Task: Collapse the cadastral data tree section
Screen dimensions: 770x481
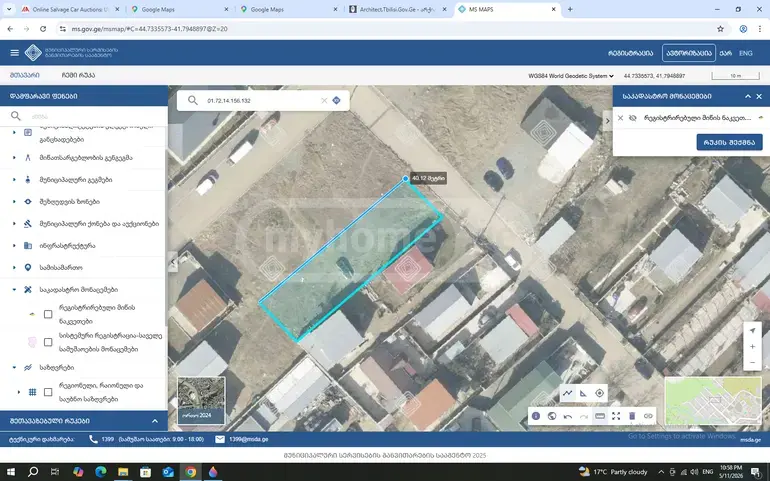Action: [x=14, y=289]
